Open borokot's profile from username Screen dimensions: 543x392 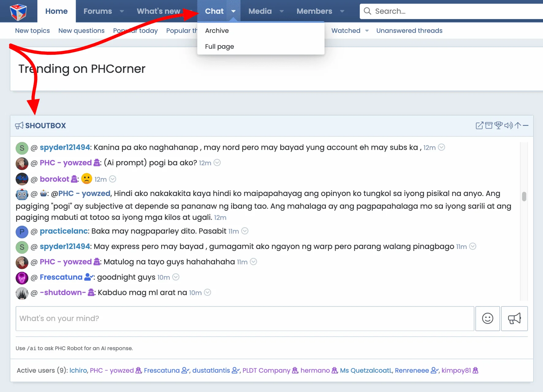55,179
